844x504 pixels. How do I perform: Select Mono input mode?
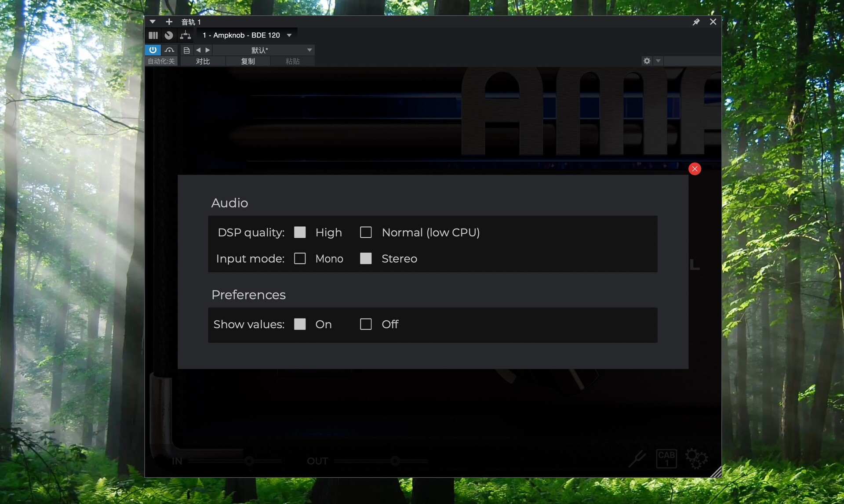(300, 258)
